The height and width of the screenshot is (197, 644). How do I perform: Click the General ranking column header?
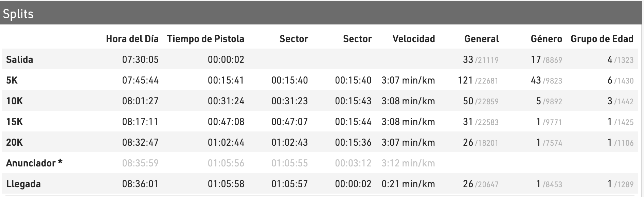coord(481,39)
